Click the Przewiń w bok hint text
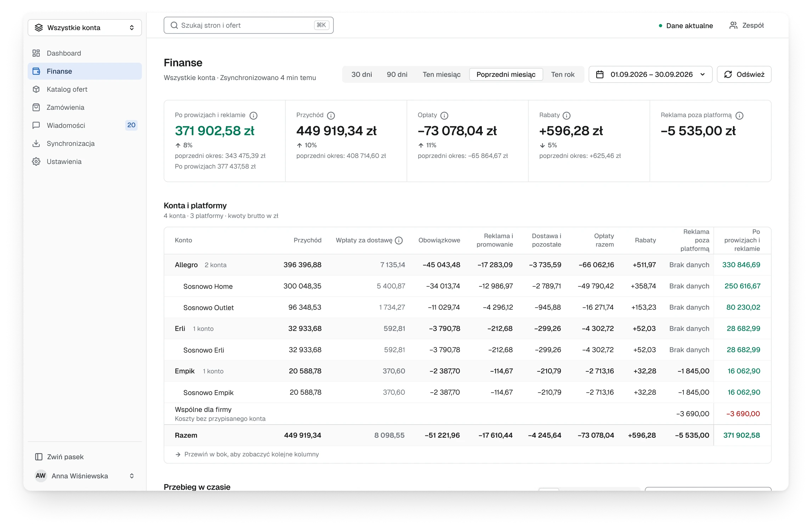The height and width of the screenshot is (529, 812). point(252,454)
